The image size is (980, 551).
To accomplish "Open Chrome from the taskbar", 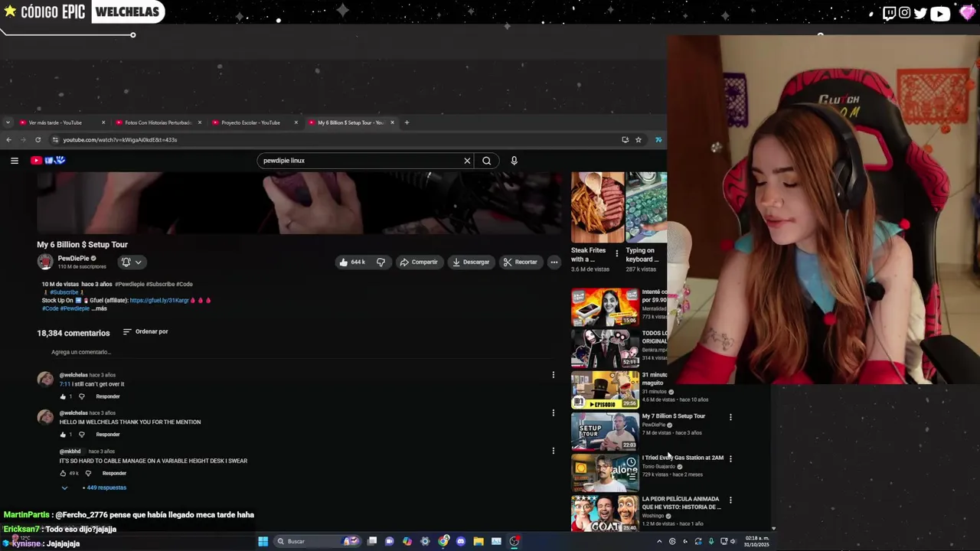I will point(443,541).
